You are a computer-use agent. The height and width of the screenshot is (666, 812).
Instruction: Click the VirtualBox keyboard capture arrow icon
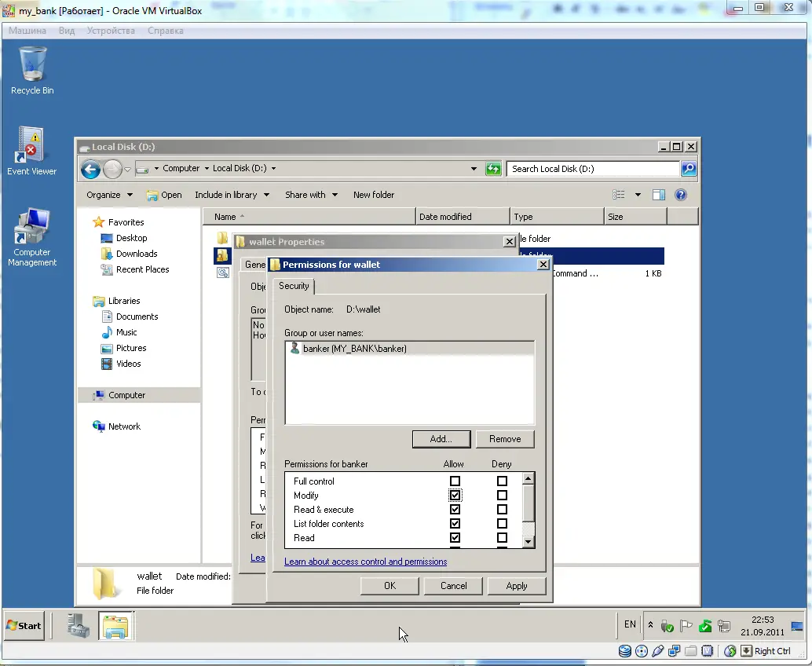pyautogui.click(x=746, y=651)
